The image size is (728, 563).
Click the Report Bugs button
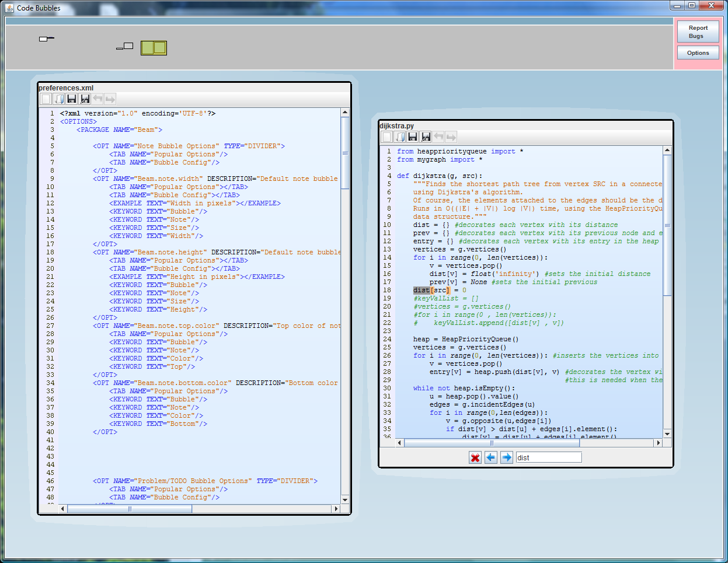coord(698,32)
